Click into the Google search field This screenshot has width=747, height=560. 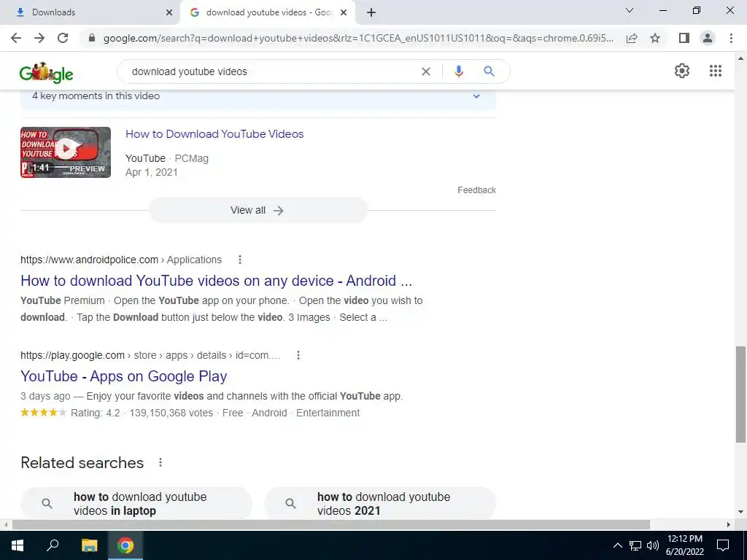(x=271, y=71)
